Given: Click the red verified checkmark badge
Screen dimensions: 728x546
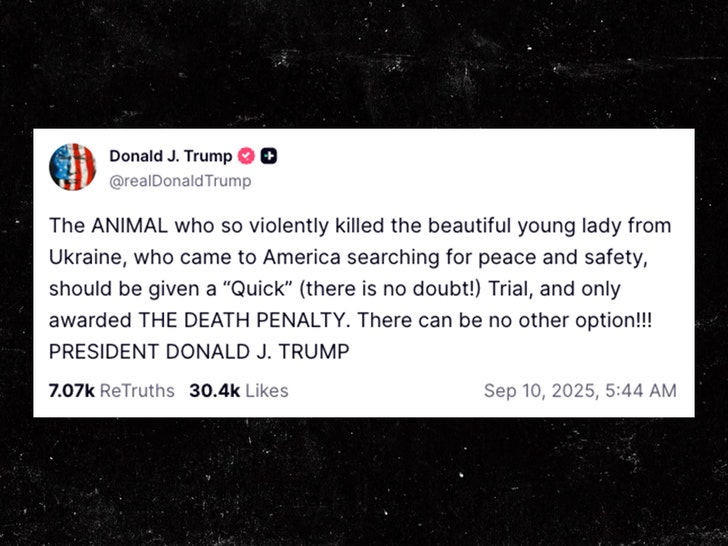Looking at the screenshot, I should (x=247, y=156).
